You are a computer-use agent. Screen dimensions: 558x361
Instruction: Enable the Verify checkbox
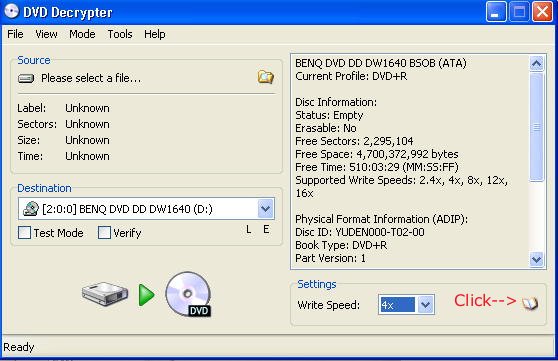click(104, 233)
